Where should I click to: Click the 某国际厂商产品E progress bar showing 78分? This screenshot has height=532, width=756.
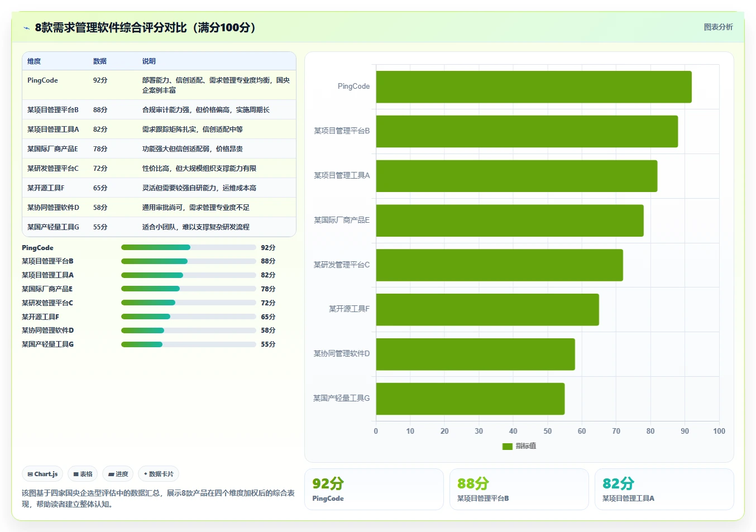point(189,289)
